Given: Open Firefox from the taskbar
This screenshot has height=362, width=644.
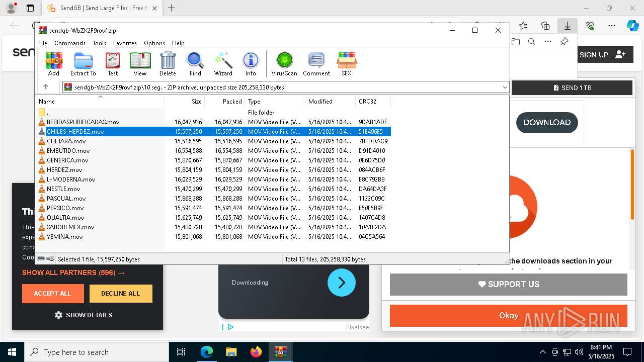Looking at the screenshot, I should click(256, 352).
